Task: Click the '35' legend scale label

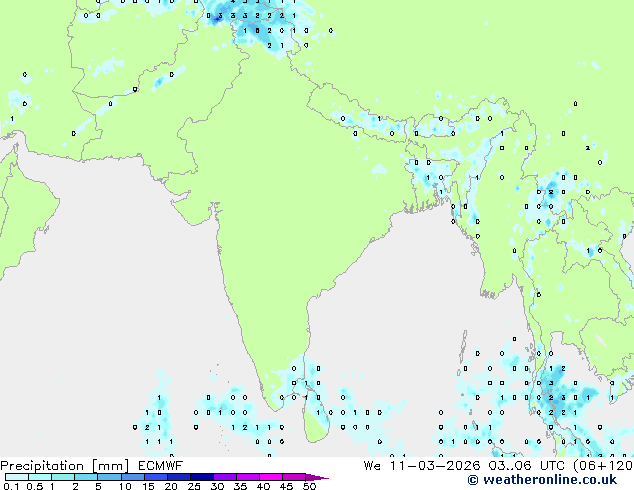Action: (240, 486)
